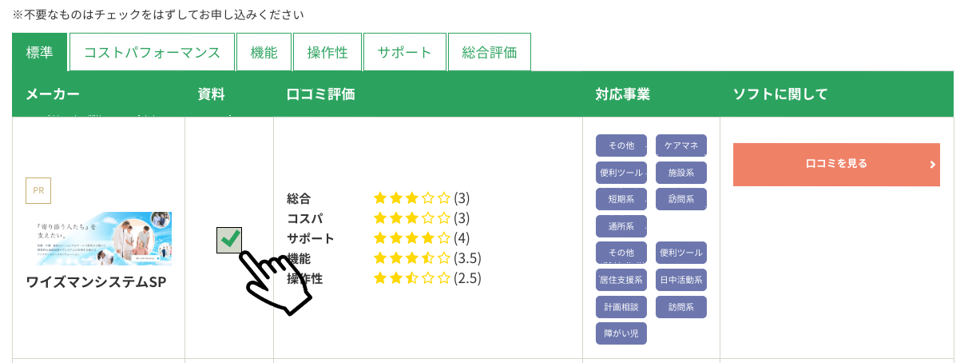
Task: Select the 標準 tab
Action: click(40, 53)
